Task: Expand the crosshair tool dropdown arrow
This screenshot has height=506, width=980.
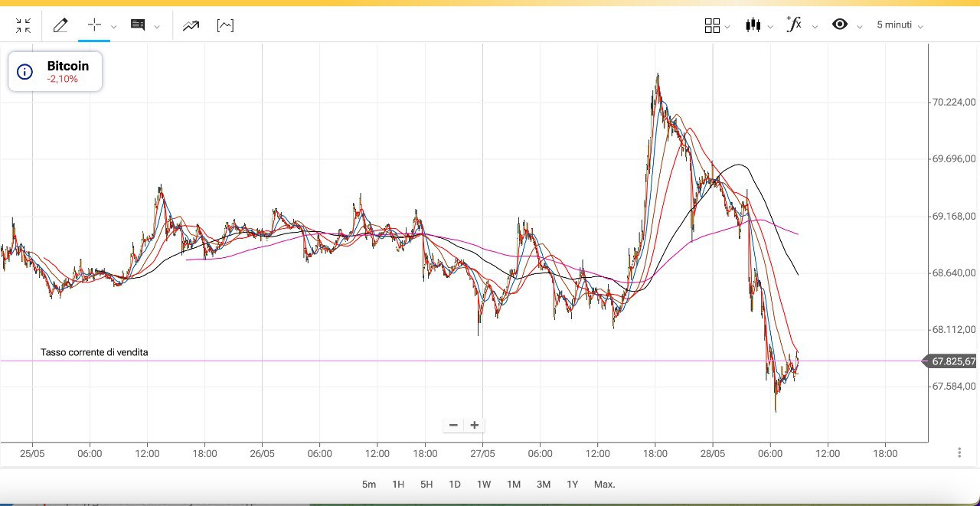Action: coord(114,26)
